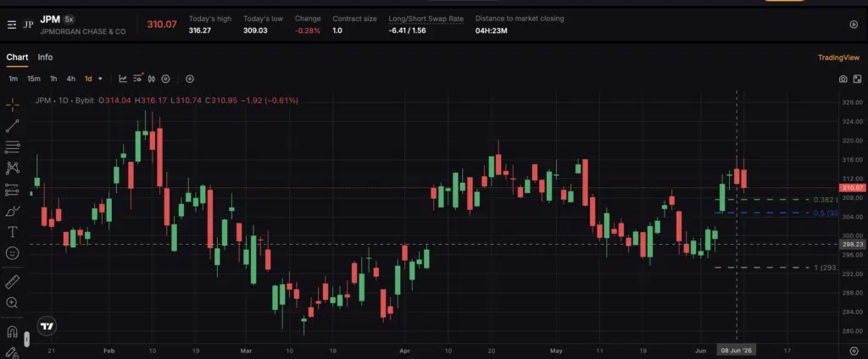Click the 298.23 price axis label
The width and height of the screenshot is (868, 359).
(853, 244)
